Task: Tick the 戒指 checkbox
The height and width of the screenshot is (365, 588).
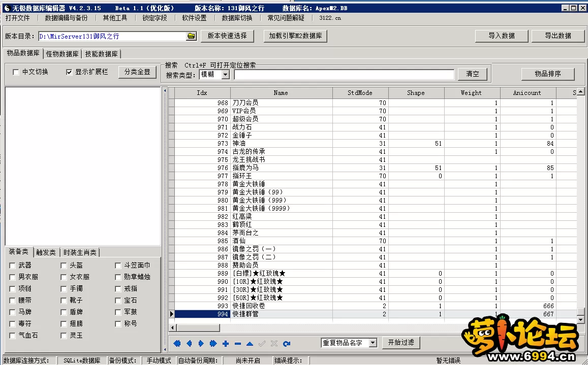Action: coord(118,289)
